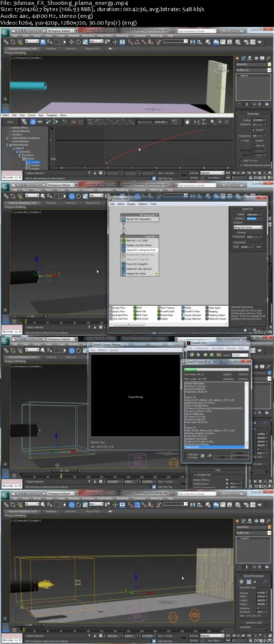Screen dimensions: 274x644
Task: Select the FumeFX entry in the modifier stack
Action: click(253, 539)
